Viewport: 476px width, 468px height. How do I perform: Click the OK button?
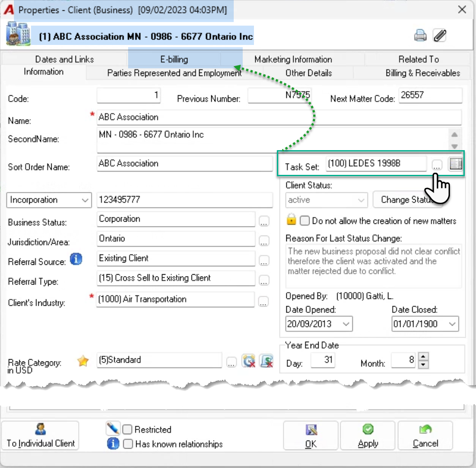coord(311,436)
